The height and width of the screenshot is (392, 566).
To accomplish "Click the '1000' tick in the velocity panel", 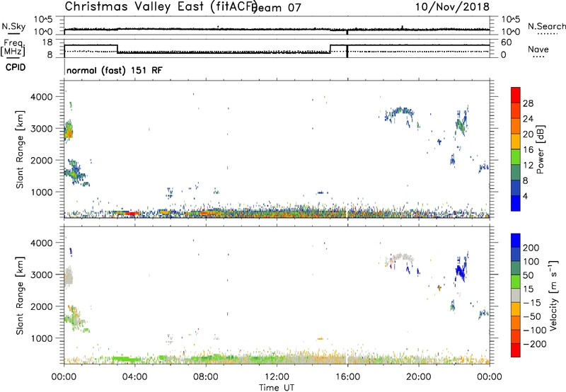I will (x=41, y=338).
